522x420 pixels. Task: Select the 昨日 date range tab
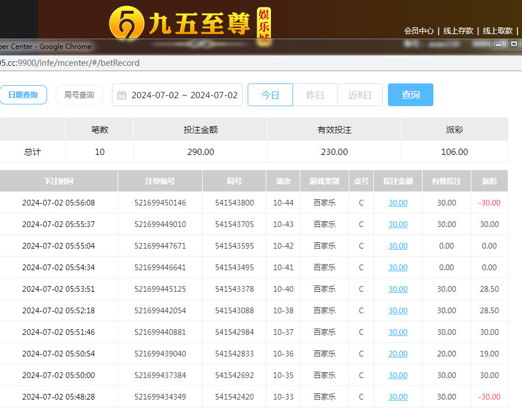(315, 95)
